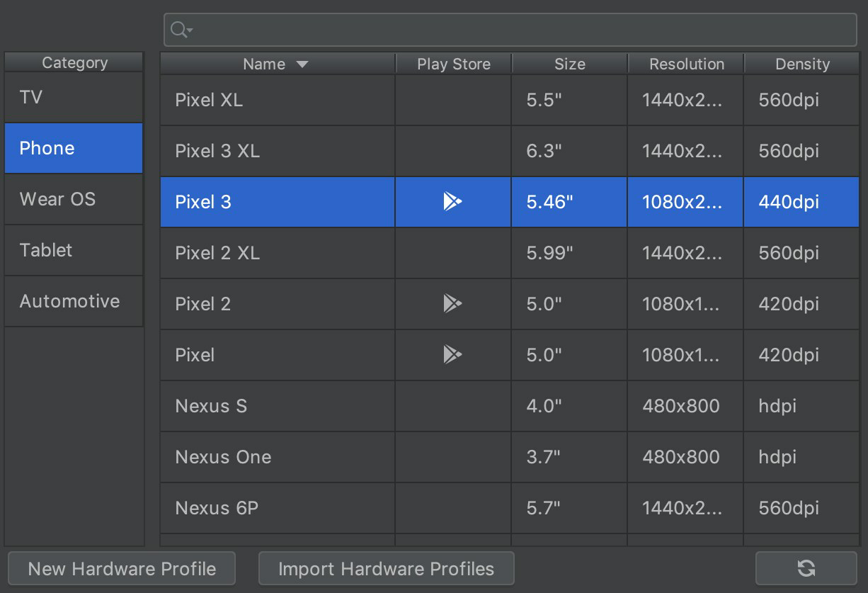Select the Pixel device name
This screenshot has height=593, width=868.
click(x=195, y=355)
